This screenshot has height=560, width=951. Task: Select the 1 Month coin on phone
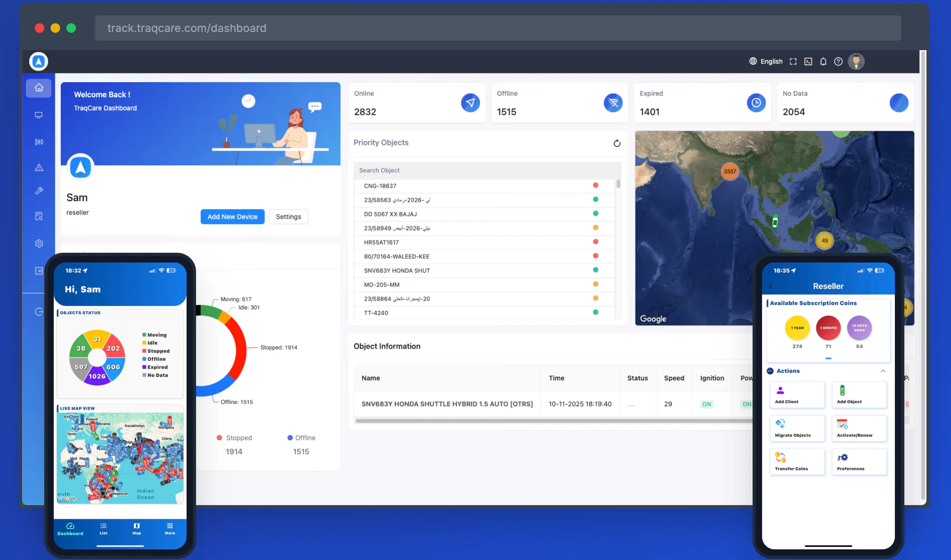(x=828, y=328)
